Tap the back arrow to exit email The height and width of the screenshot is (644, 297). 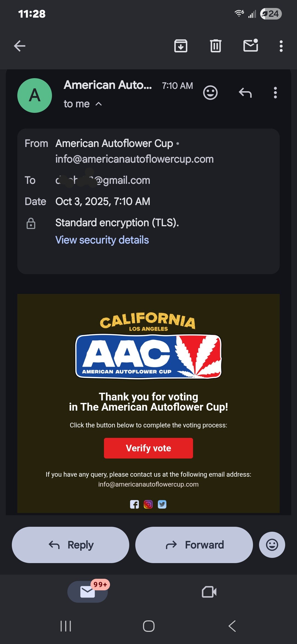[x=20, y=46]
